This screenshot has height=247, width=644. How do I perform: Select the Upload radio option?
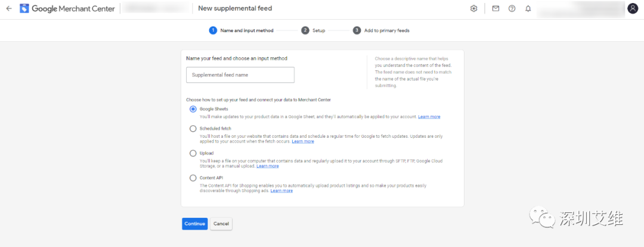(193, 153)
